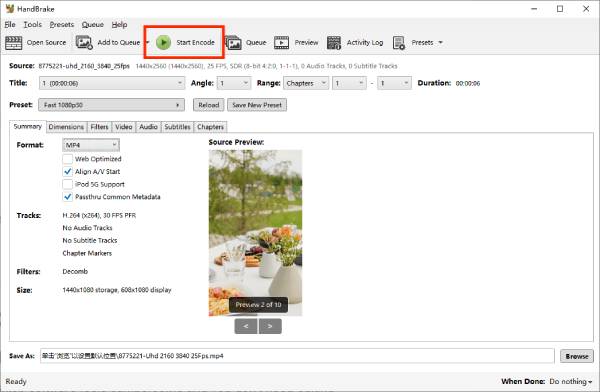The width and height of the screenshot is (600, 392).
Task: Click the Presets toolbar icon
Action: coord(399,42)
